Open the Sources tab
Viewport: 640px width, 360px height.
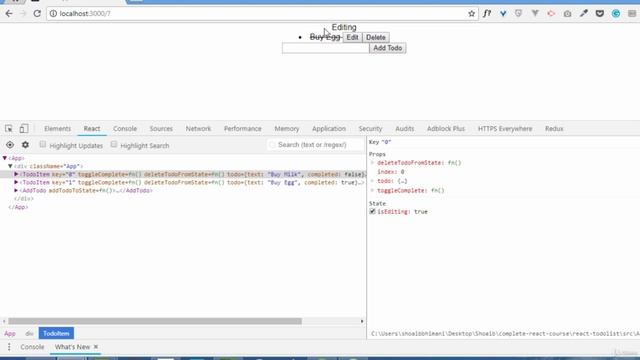click(161, 129)
